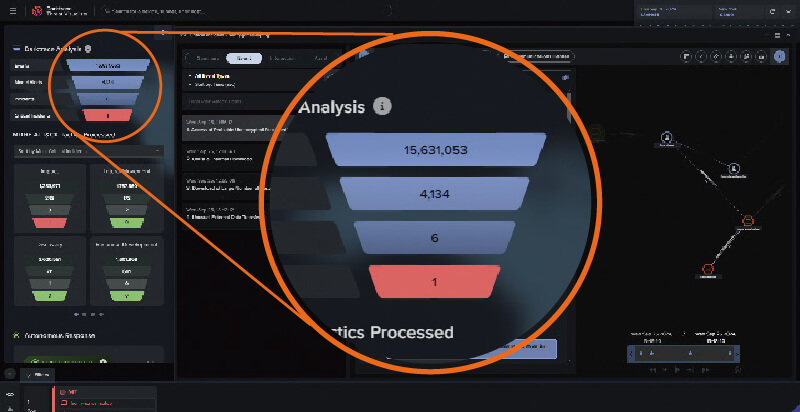
Task: Open the hamburger menu in the top bar
Action: (x=13, y=11)
